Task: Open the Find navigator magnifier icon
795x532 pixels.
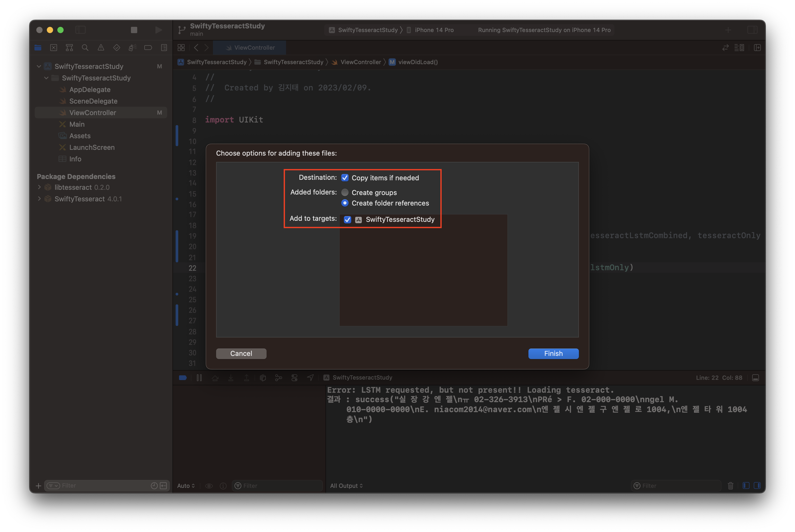Action: click(x=85, y=48)
